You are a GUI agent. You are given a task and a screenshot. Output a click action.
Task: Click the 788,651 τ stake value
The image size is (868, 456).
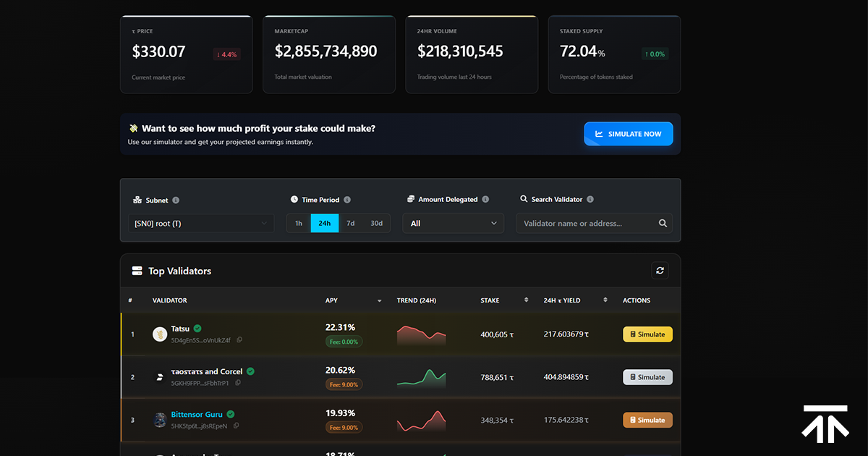497,377
